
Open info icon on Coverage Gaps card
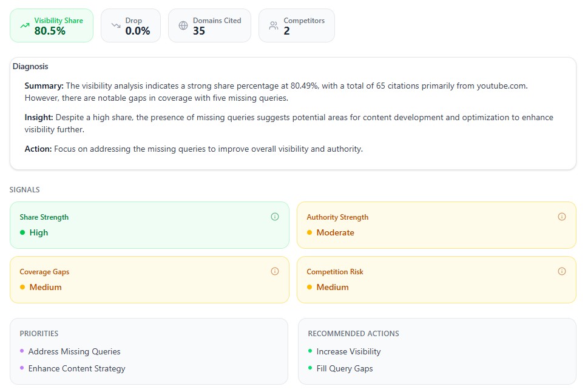[x=275, y=271]
